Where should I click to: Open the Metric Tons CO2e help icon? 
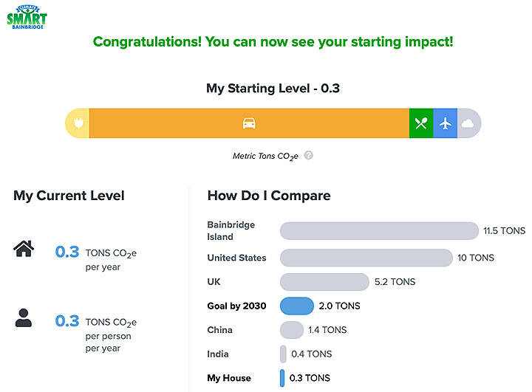[309, 156]
